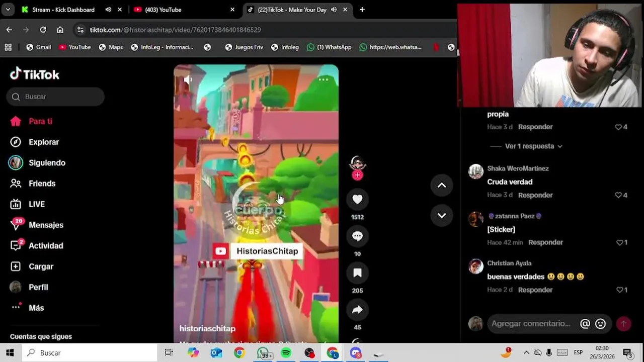644x362 pixels.
Task: Open the Gmail bookmark
Action: pos(38,47)
